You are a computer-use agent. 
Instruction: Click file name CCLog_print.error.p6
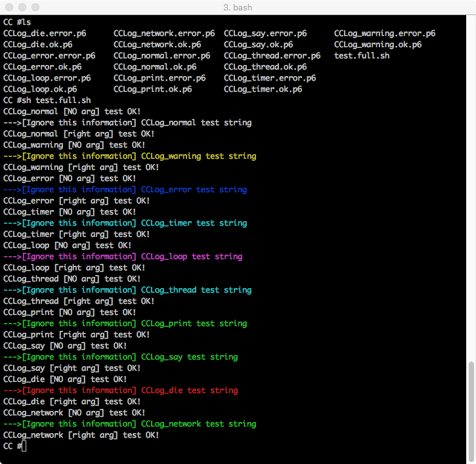click(x=160, y=78)
